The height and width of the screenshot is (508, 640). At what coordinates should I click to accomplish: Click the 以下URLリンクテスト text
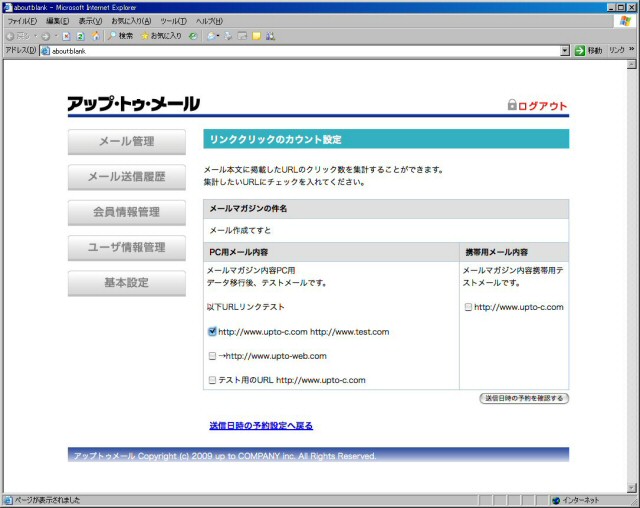pos(245,307)
